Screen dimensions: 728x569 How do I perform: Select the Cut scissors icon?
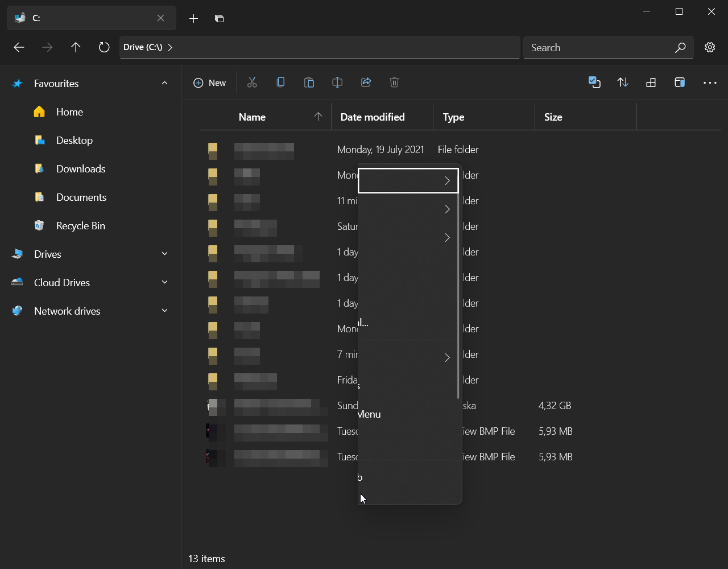pos(252,83)
